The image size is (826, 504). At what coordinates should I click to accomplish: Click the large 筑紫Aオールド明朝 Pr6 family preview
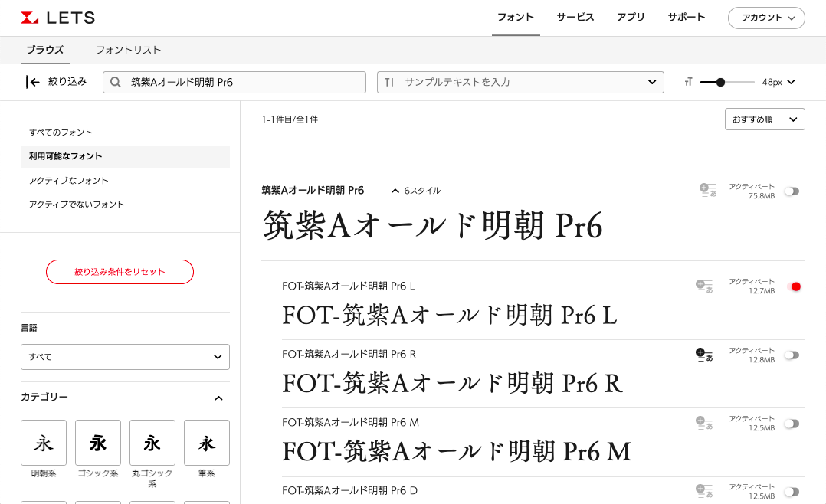tap(432, 225)
